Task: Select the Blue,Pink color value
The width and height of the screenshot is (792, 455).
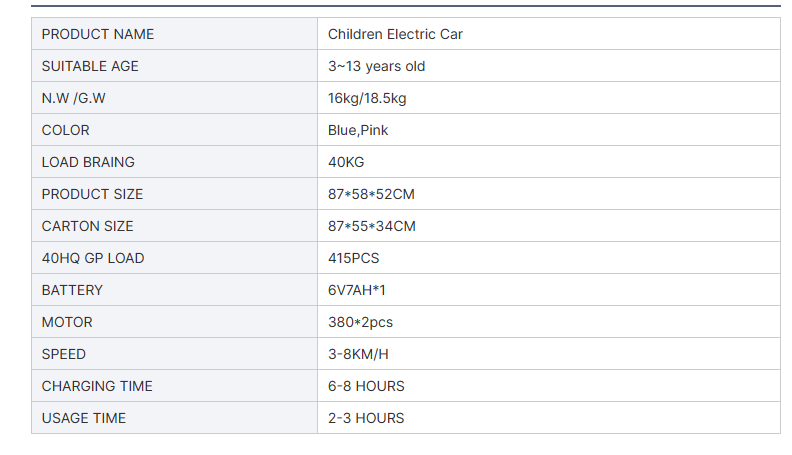Action: point(358,130)
